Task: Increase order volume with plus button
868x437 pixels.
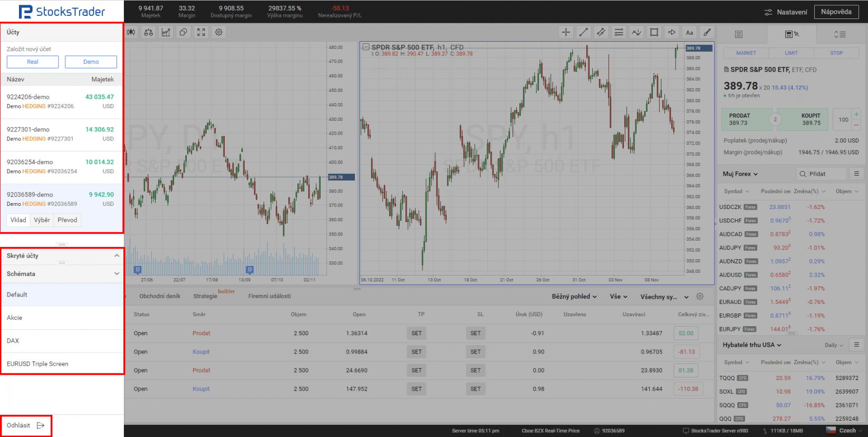Action: [856, 114]
